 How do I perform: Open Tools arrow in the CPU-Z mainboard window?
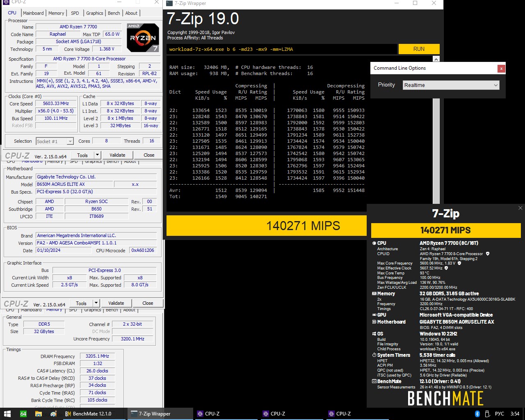[x=96, y=303]
